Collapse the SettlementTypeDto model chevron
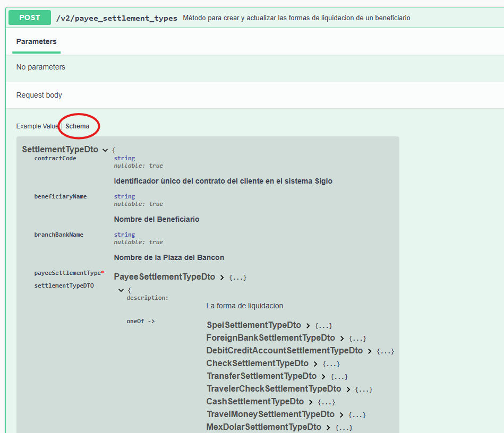The image size is (504, 433). 105,150
